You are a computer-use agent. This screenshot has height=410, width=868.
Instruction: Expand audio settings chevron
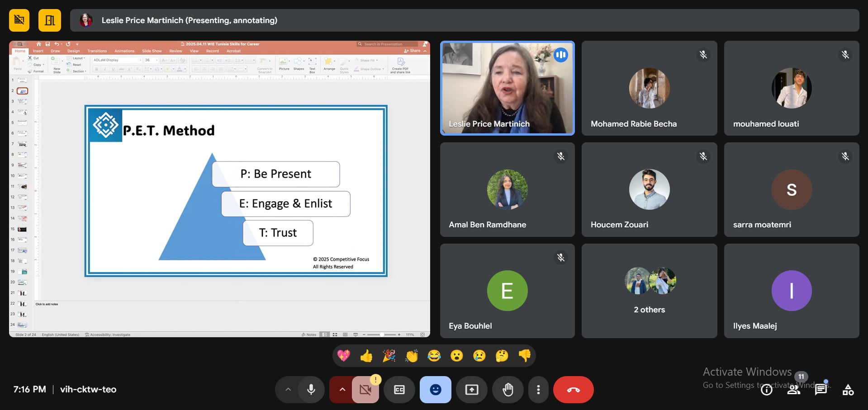[288, 390]
